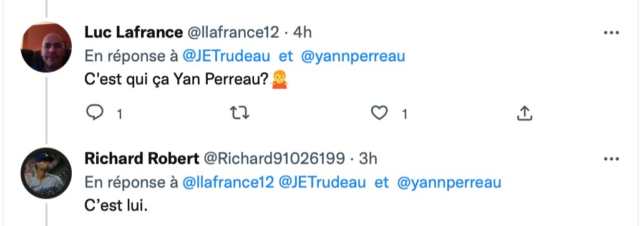Visit @yannperreau in Richard's reply line
Viewport: 644px width, 226px height.
449,182
